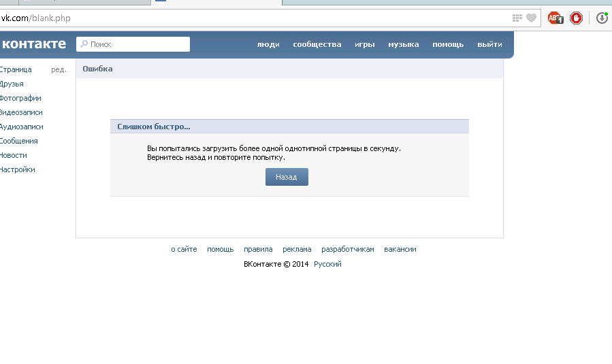
Task: Open the о сайте footer link
Action: click(184, 249)
